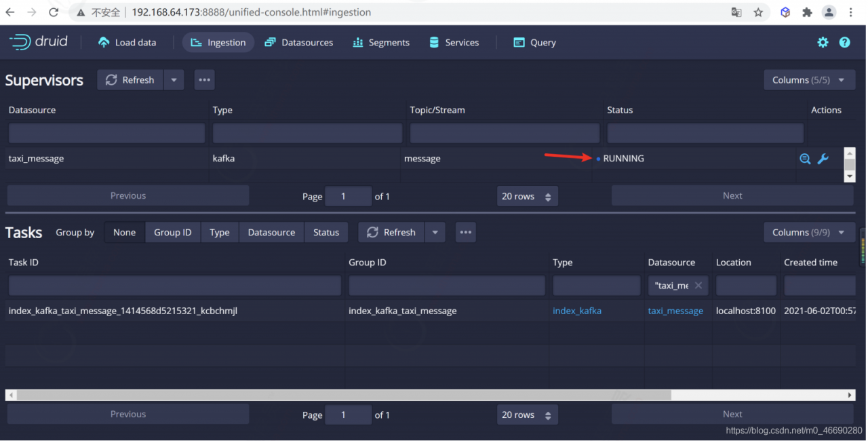Click Supervisors Next page button

732,195
